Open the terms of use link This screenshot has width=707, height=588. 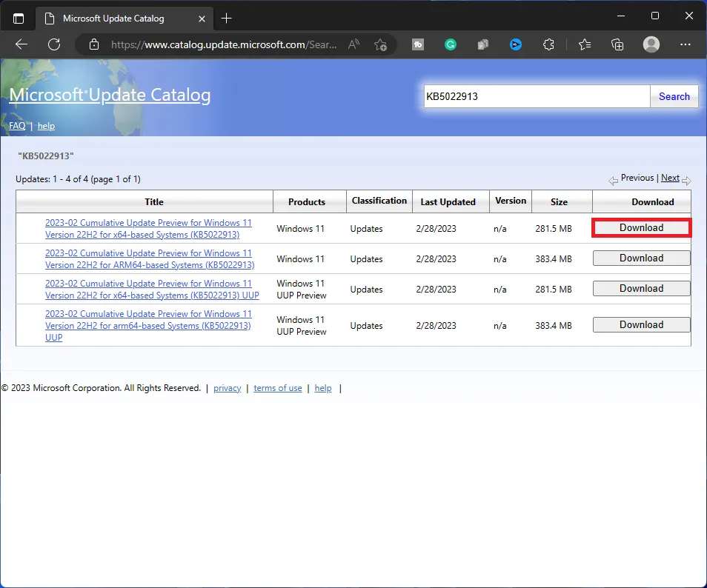278,388
